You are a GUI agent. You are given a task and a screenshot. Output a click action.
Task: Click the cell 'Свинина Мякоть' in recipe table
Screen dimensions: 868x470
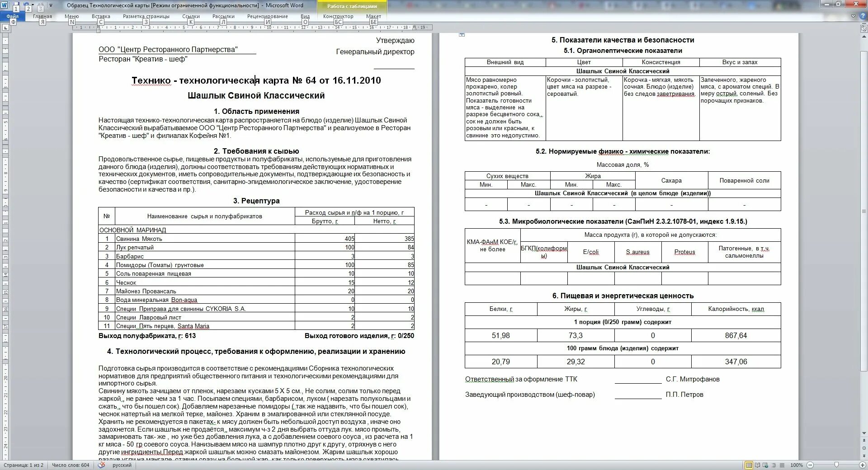pyautogui.click(x=205, y=239)
